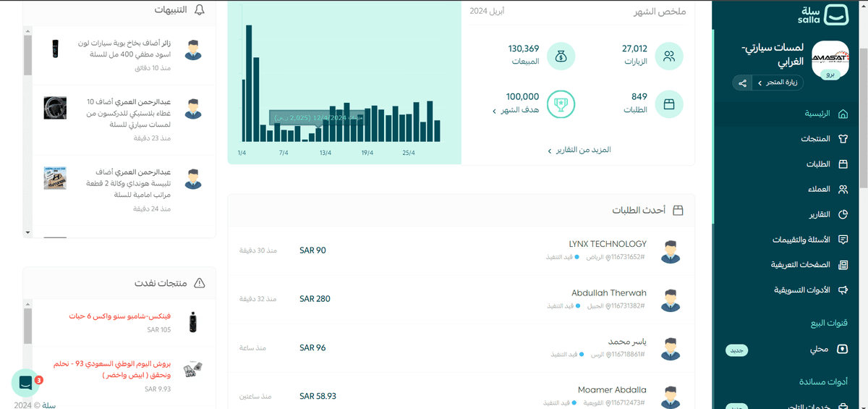Screen dimensions: 868x409
Task: Open the store logo thumbnail
Action: [x=831, y=61]
